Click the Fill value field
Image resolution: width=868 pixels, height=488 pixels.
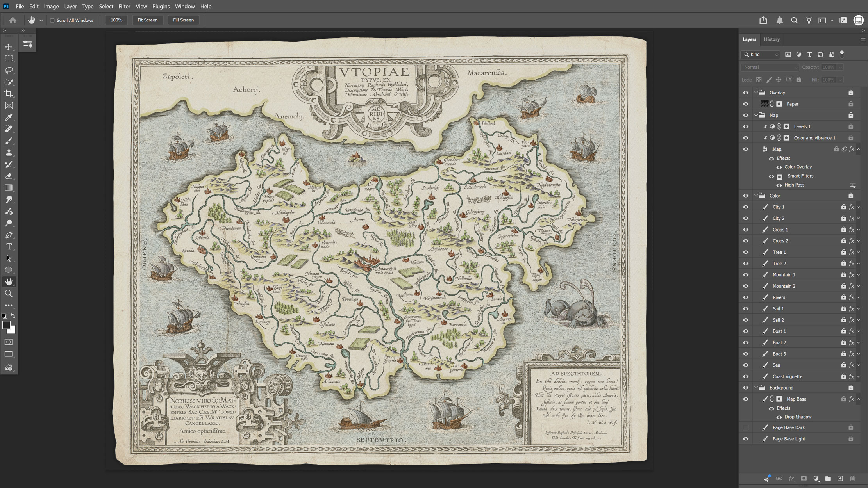pos(828,80)
